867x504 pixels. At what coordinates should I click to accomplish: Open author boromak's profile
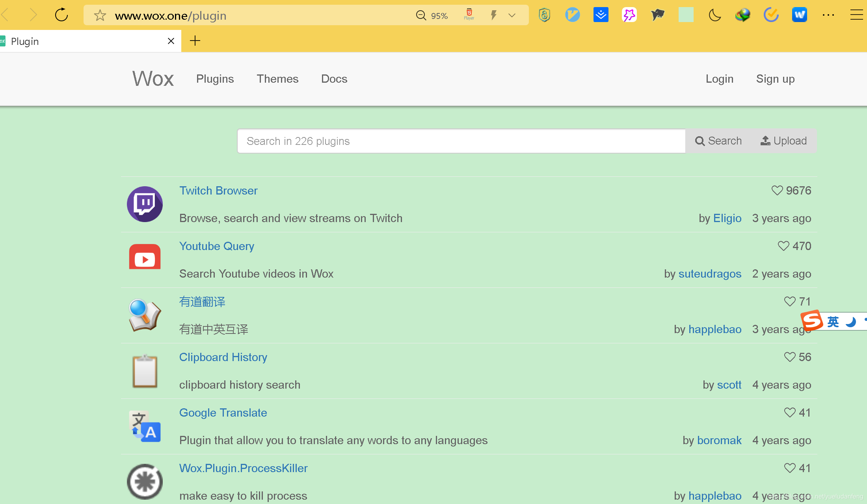(x=719, y=440)
